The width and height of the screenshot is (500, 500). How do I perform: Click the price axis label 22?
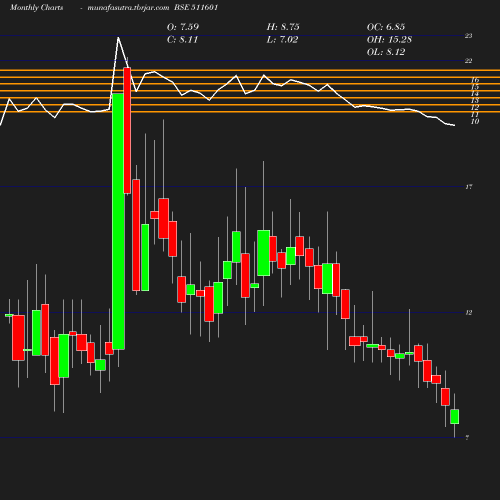click(x=468, y=61)
